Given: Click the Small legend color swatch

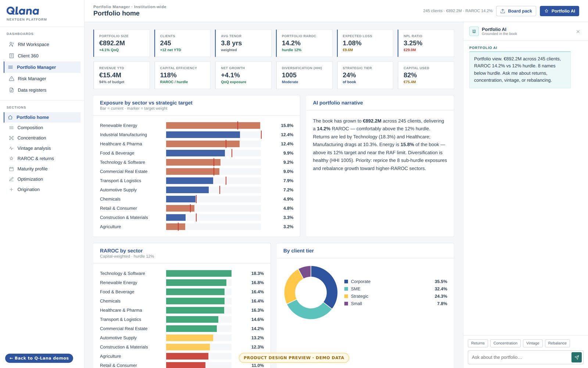Looking at the screenshot, I should click(346, 304).
